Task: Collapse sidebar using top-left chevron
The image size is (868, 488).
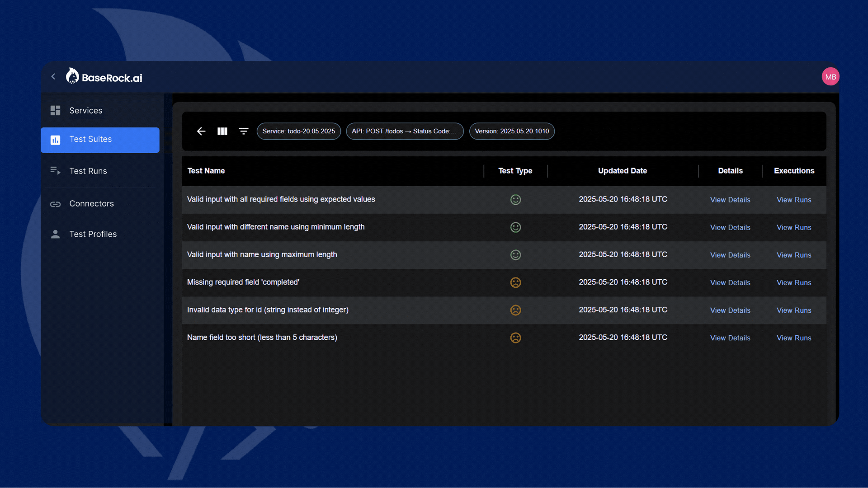Action: [x=53, y=77]
